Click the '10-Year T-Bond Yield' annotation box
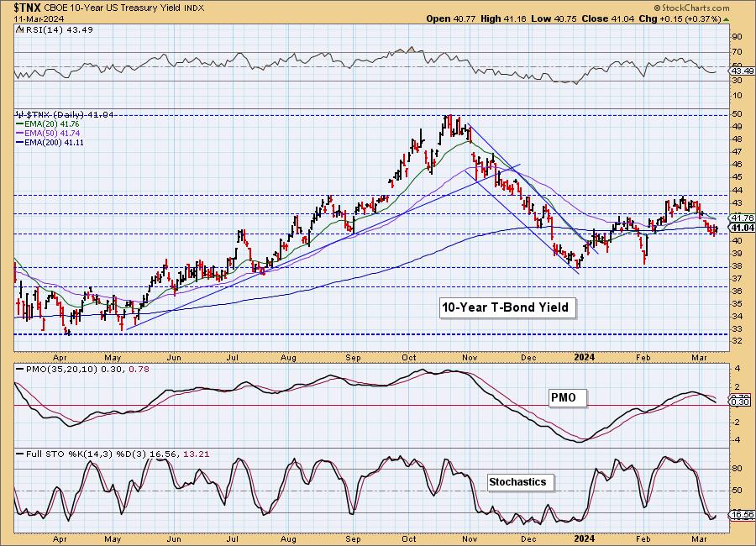Screen dimensions: 756x546 click(507, 307)
